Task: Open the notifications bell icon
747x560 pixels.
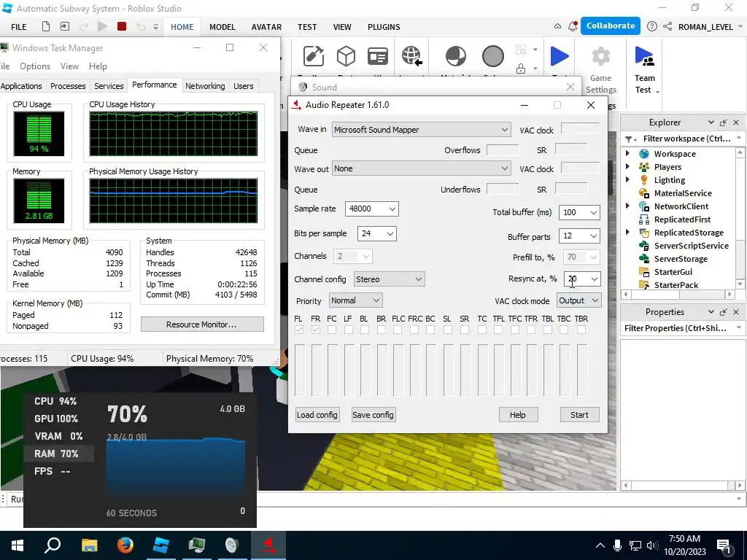Action: 573,27
